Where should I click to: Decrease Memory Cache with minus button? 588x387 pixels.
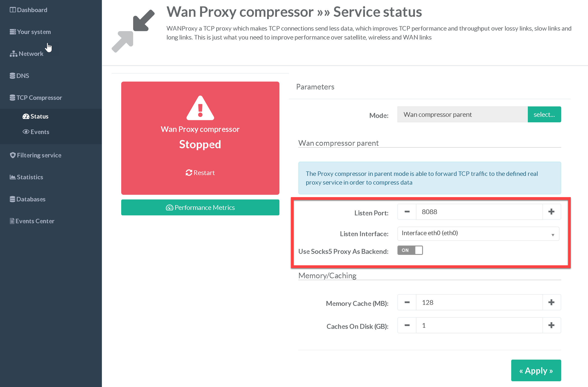pos(407,302)
